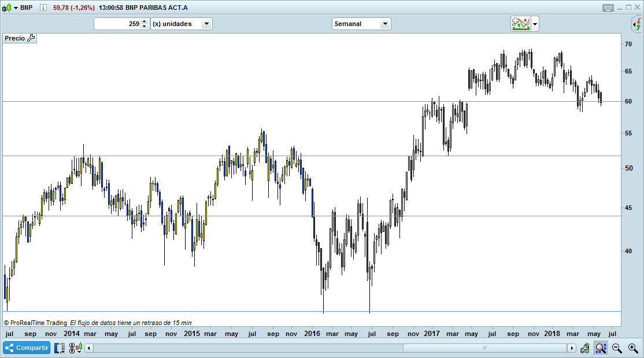Open the (x) unidades dropdown
The width and height of the screenshot is (644, 358).
(x=206, y=24)
